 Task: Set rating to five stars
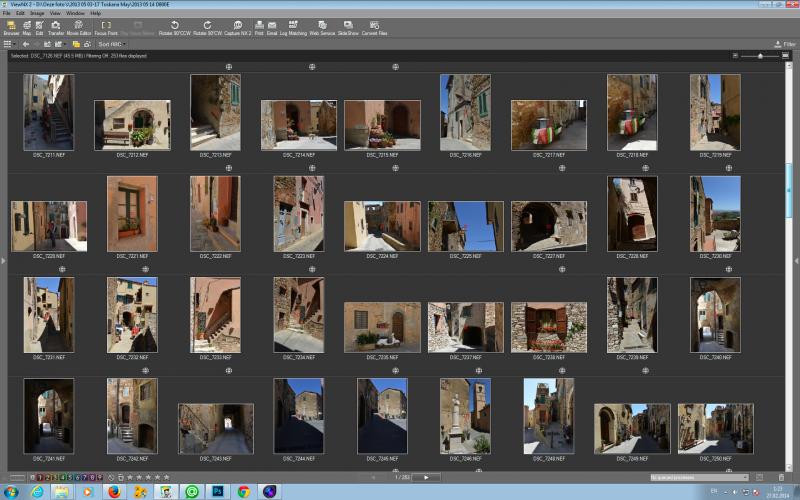point(166,478)
